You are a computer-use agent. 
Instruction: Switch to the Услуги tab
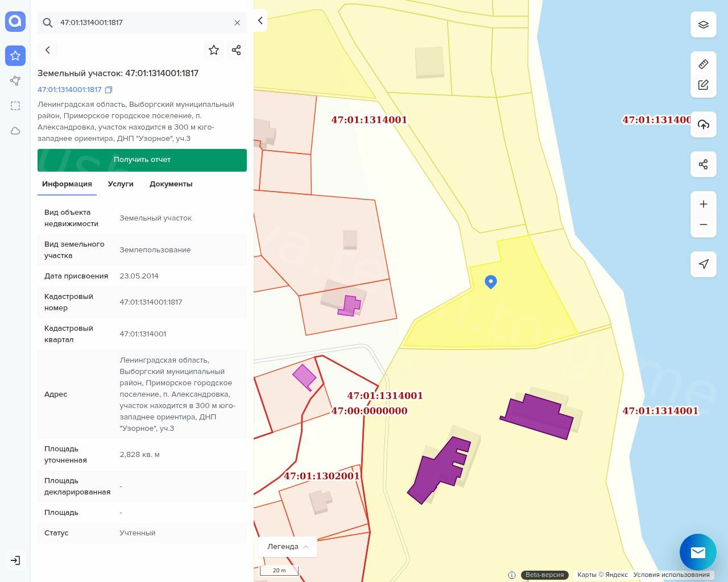click(x=121, y=184)
